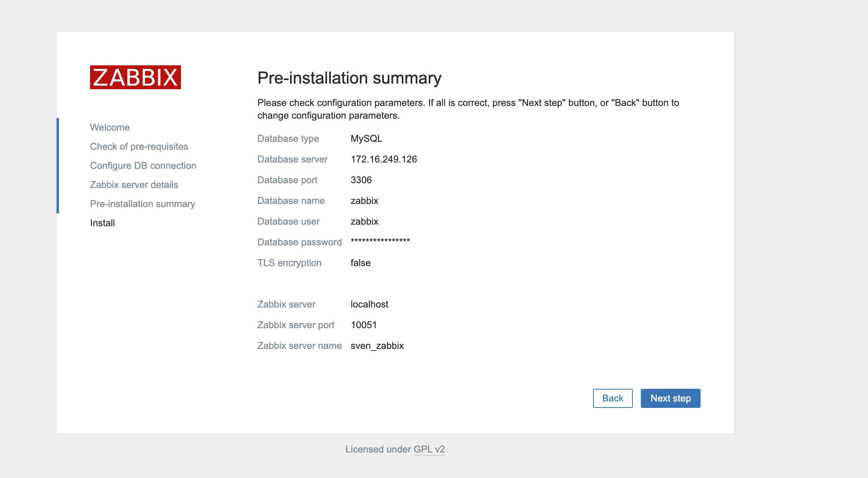The height and width of the screenshot is (478, 868).
Task: Open Configure DB connection step
Action: click(x=143, y=166)
